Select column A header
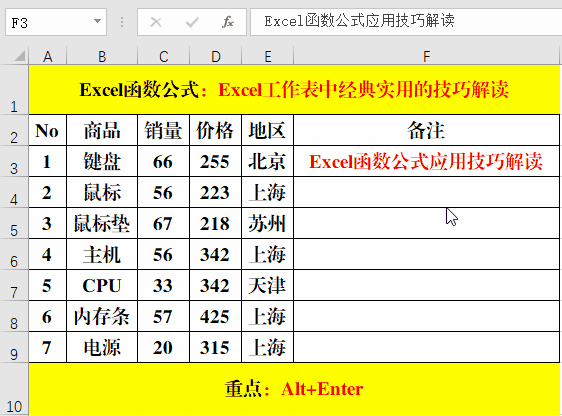The width and height of the screenshot is (562, 416). pyautogui.click(x=48, y=56)
